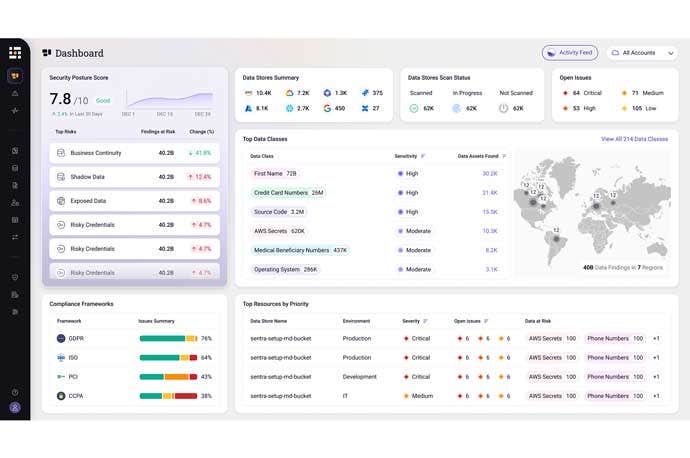The height and width of the screenshot is (458, 690).
Task: Open the alerts triangle sidebar icon
Action: 15,93
